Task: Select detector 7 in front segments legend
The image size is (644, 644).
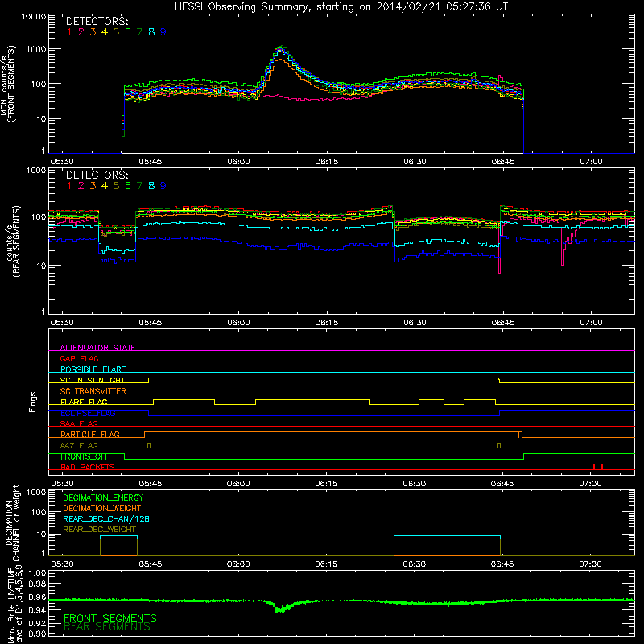Action: [139, 32]
